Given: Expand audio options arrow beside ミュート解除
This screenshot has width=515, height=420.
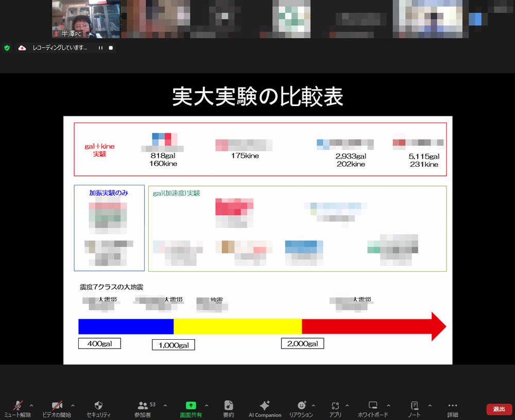Looking at the screenshot, I should point(32,405).
